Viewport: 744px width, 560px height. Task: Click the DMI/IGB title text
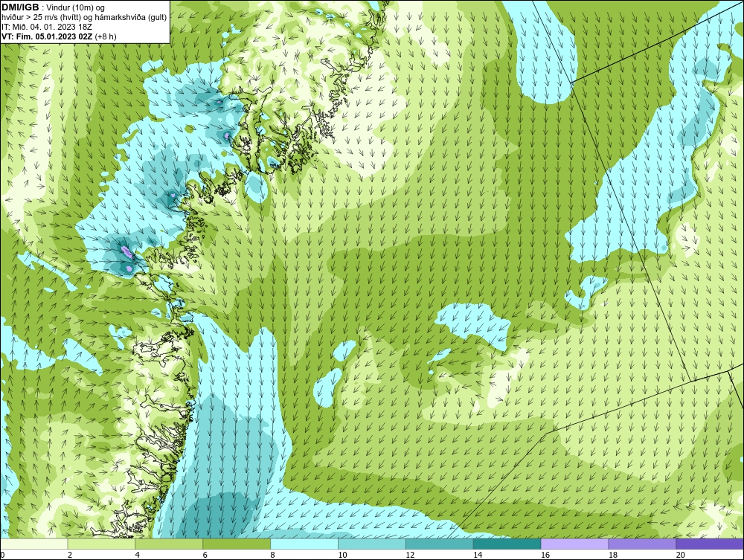tap(20, 7)
